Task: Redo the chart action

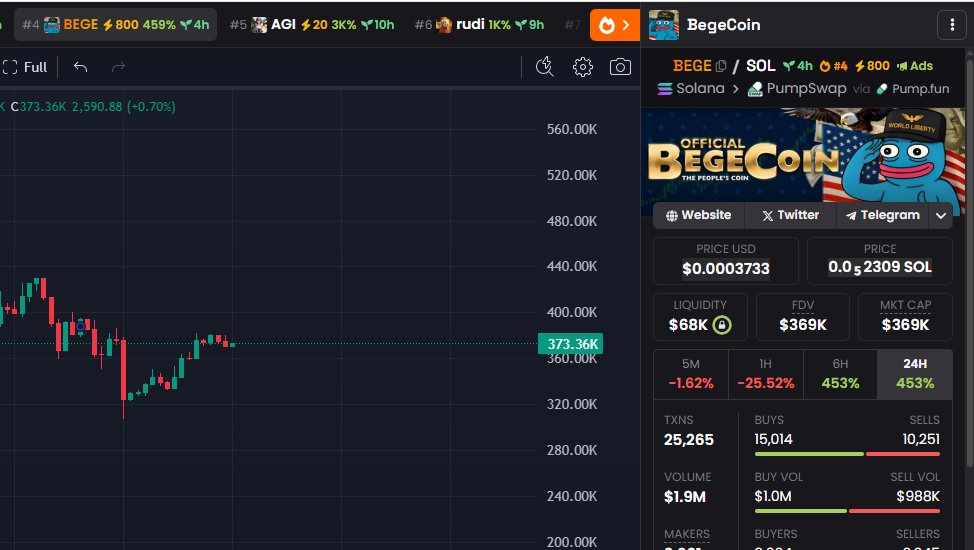Action: point(118,67)
